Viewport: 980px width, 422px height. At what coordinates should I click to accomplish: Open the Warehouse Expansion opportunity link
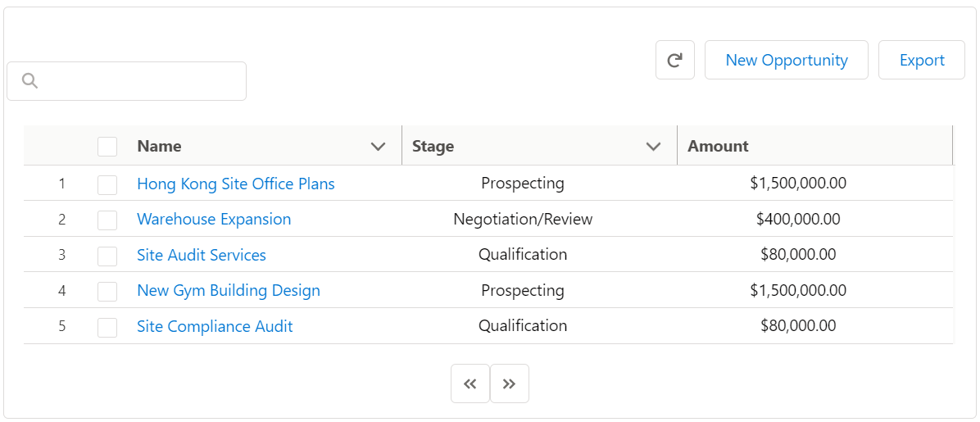(214, 220)
